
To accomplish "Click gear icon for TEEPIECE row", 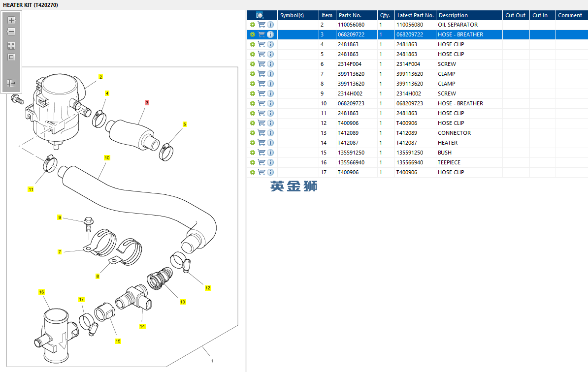I will coord(253,162).
